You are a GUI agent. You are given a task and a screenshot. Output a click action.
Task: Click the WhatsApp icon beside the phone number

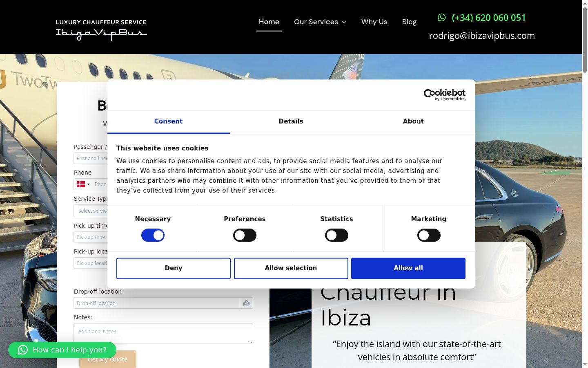click(x=442, y=18)
